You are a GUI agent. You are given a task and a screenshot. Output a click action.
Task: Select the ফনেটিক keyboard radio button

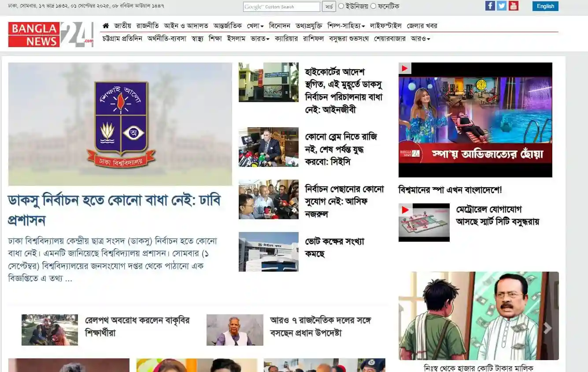(x=374, y=6)
